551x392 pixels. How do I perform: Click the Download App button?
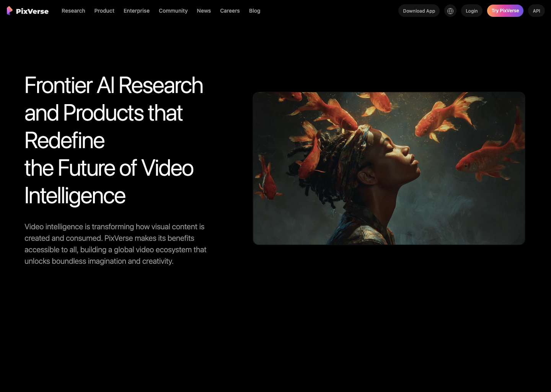419,11
